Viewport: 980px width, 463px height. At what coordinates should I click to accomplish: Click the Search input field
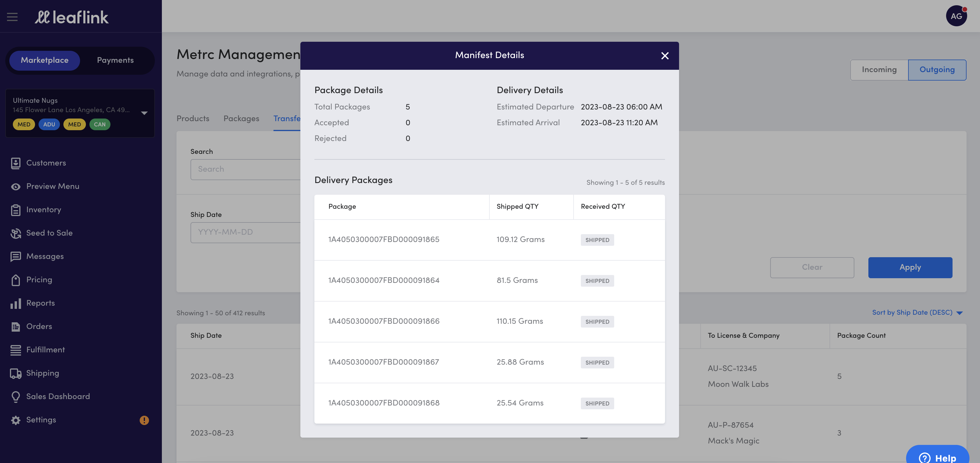(x=245, y=170)
